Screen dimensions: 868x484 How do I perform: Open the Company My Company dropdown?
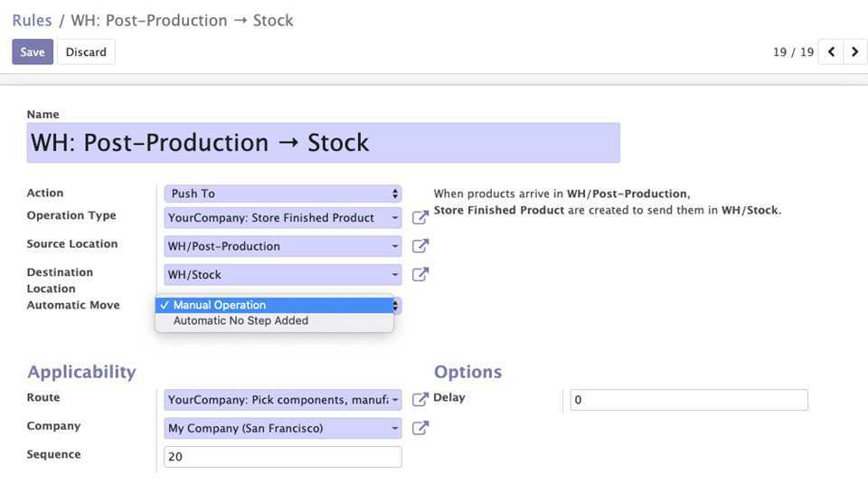pos(283,428)
